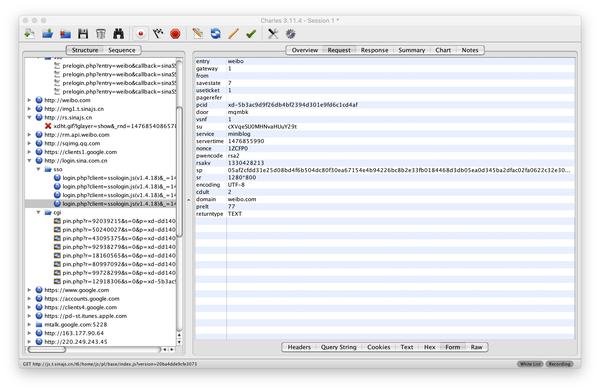Click the globe icon beside https://www.google.com
Viewport: 600px width, 391px height.
click(39, 290)
